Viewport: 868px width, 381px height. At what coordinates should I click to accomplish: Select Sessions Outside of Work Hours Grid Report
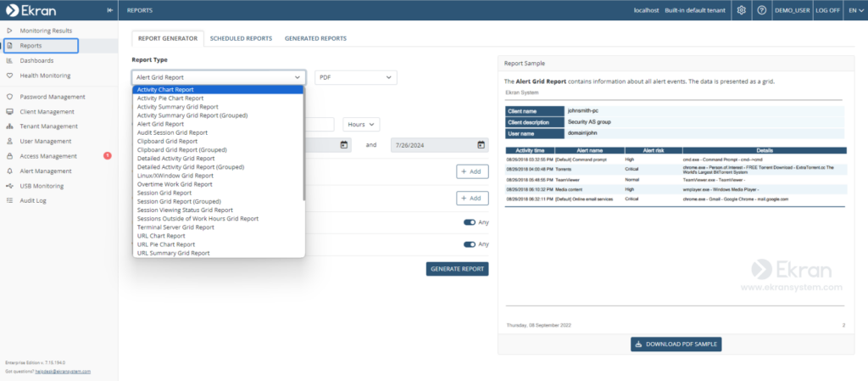(218, 219)
